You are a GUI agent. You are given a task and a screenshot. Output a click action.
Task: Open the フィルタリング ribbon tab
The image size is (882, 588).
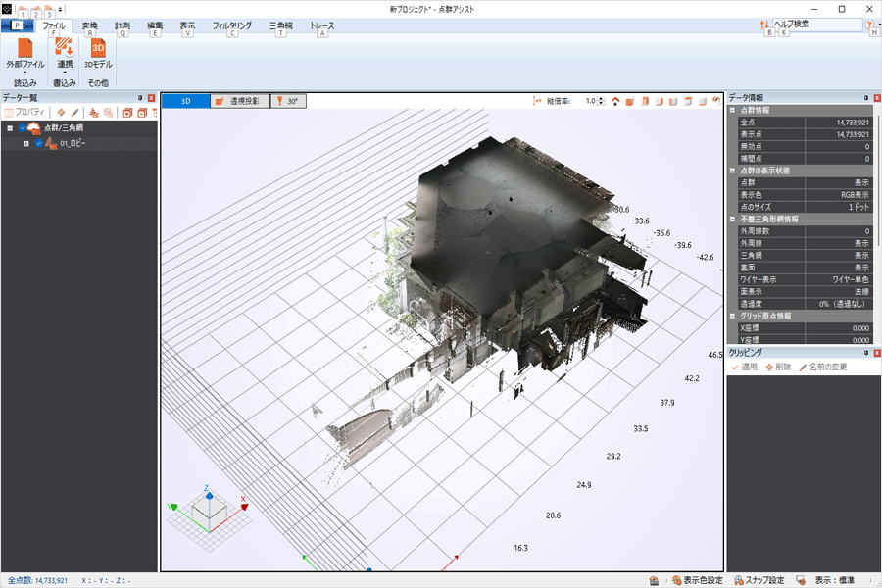pyautogui.click(x=231, y=24)
